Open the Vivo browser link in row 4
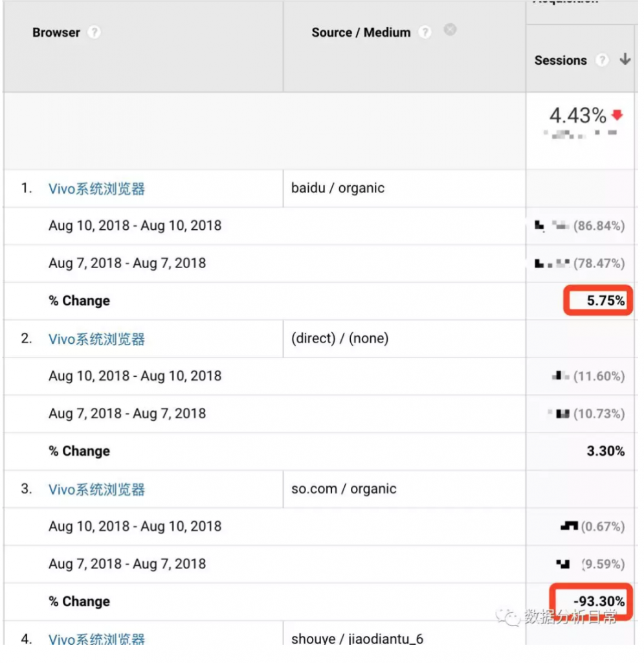The width and height of the screenshot is (644, 663). point(96,639)
